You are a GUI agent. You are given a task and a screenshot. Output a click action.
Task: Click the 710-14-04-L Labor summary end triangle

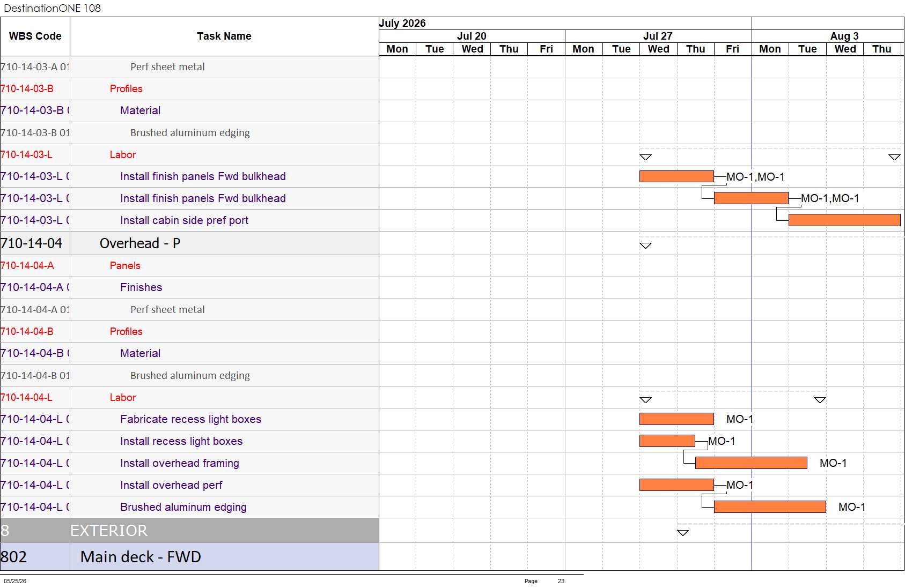click(820, 400)
